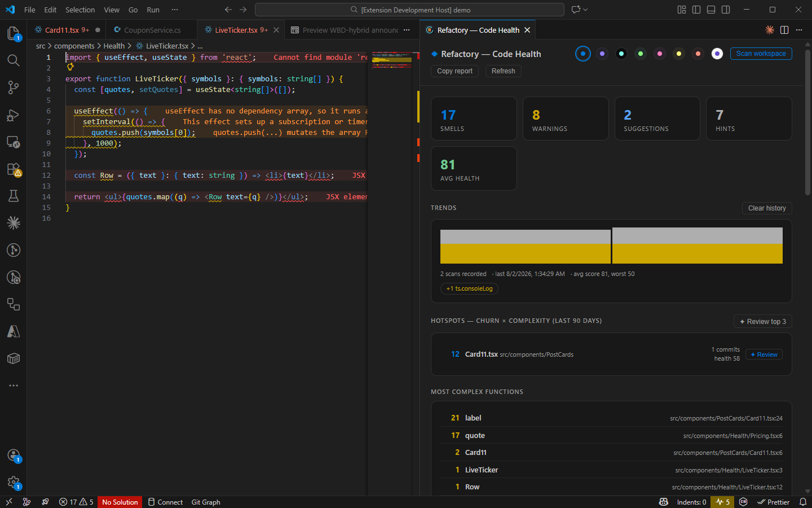Image resolution: width=812 pixels, height=508 pixels.
Task: Show errors and warnings count in the status bar
Action: (76, 502)
